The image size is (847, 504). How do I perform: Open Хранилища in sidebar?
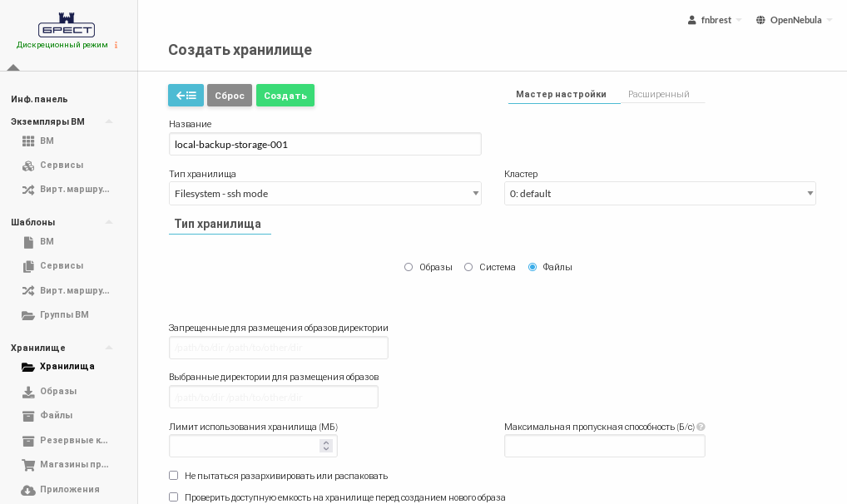tap(67, 366)
